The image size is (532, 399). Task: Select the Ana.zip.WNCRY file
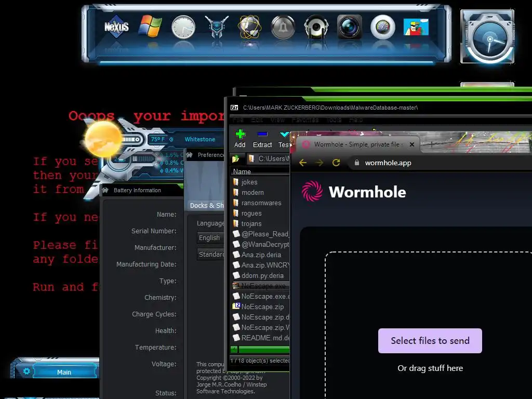[261, 265]
